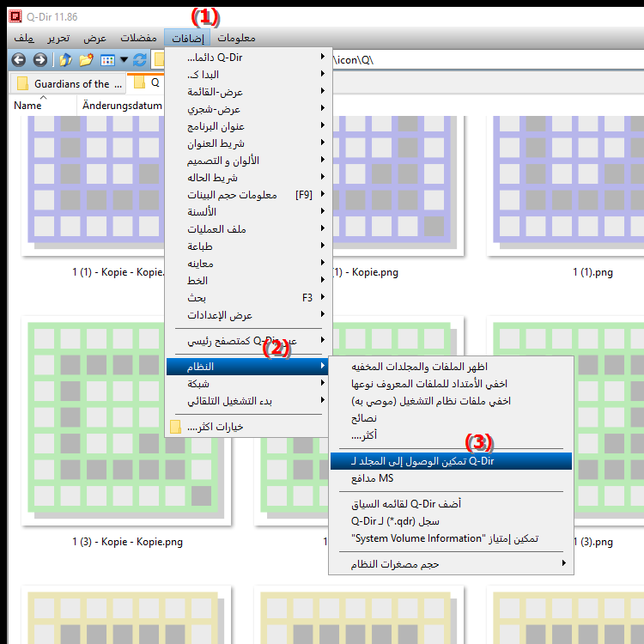The image size is (644, 644).
Task: Click the folder icon next to خيارات اكثر
Action: pyautogui.click(x=175, y=427)
